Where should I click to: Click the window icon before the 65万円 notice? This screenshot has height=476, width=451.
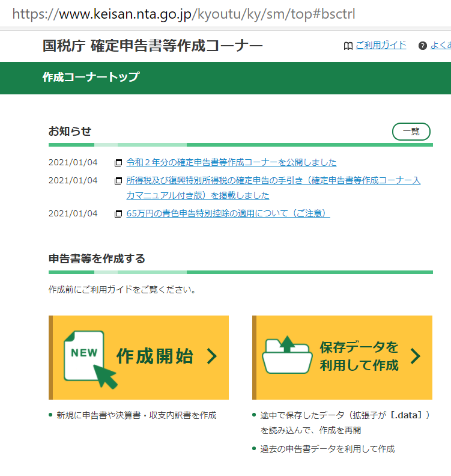[x=118, y=214]
